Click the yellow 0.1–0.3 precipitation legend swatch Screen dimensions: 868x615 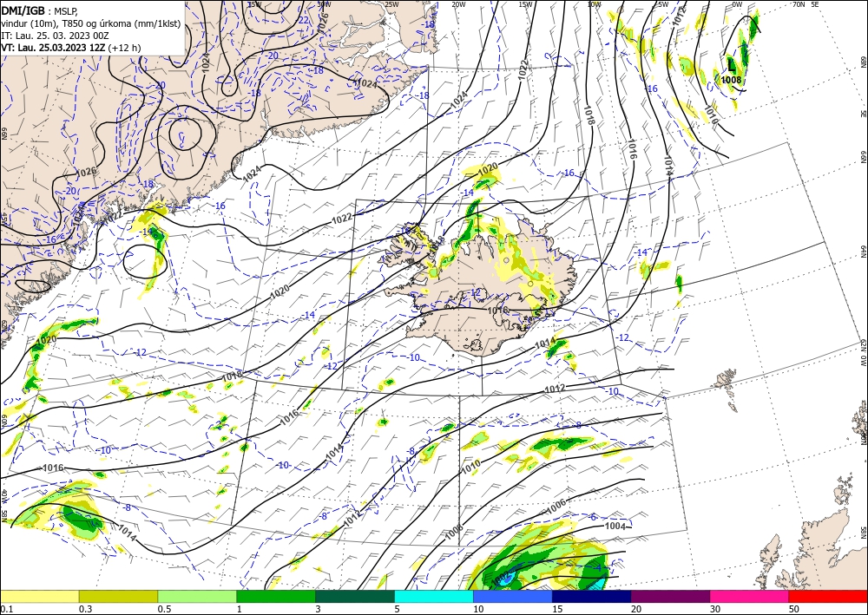[39, 596]
